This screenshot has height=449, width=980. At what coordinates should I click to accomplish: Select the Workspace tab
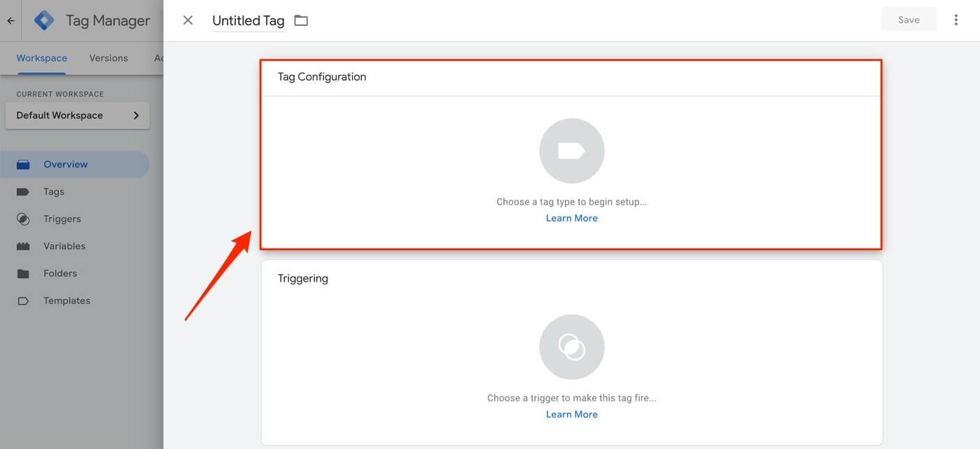click(41, 57)
